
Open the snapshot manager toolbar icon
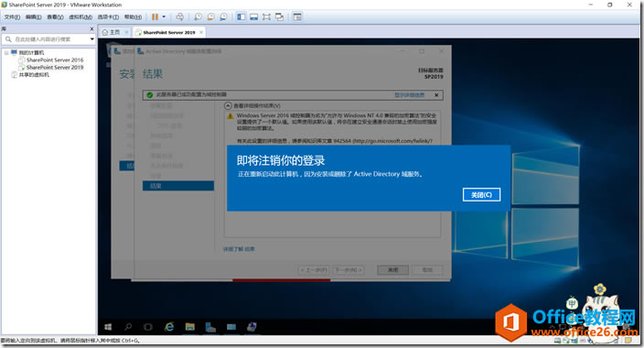(x=223, y=16)
